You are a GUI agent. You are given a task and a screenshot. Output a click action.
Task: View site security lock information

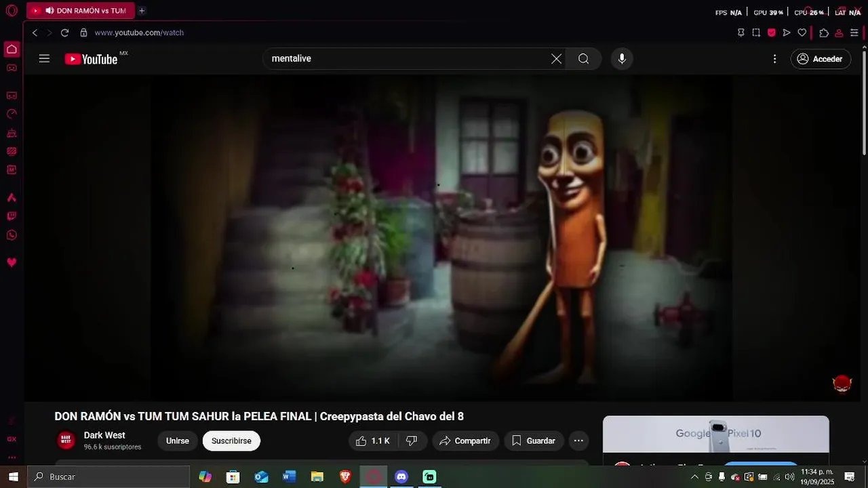click(x=84, y=33)
